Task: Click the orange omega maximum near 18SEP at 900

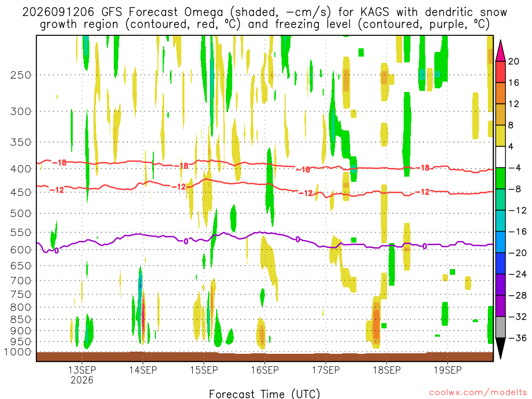Action: coord(376,321)
